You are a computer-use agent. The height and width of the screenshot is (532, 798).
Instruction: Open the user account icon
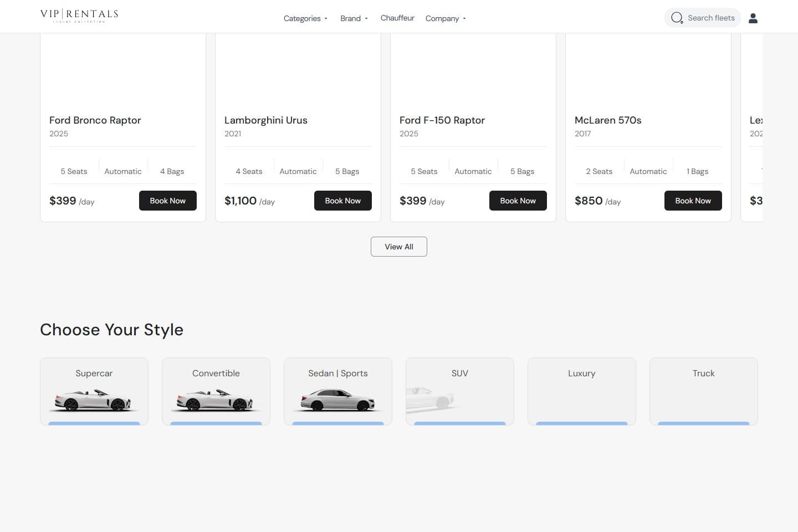[x=753, y=18]
